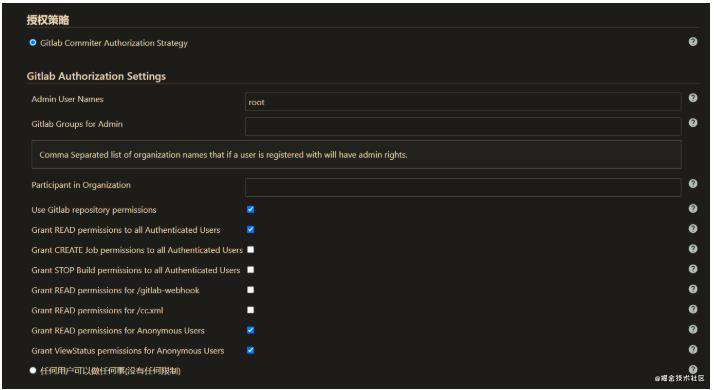Viewport: 714px width, 390px height.
Task: Show help for READ permissions for /gitlab-webhook
Action: pyautogui.click(x=693, y=289)
